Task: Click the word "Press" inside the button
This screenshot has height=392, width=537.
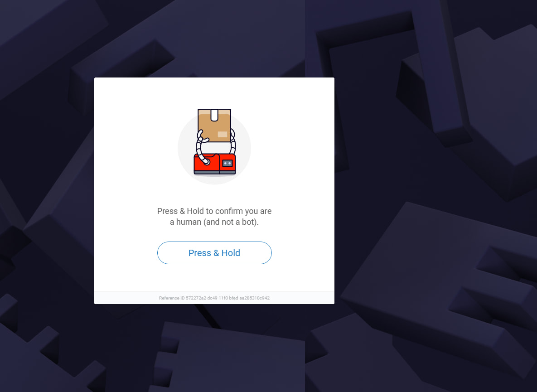Action: coord(200,253)
